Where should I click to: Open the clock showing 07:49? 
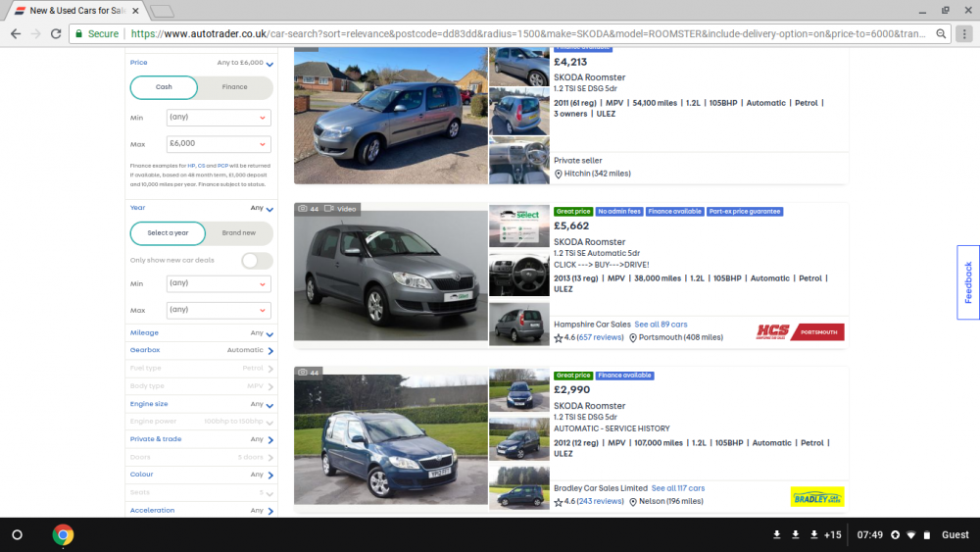869,535
